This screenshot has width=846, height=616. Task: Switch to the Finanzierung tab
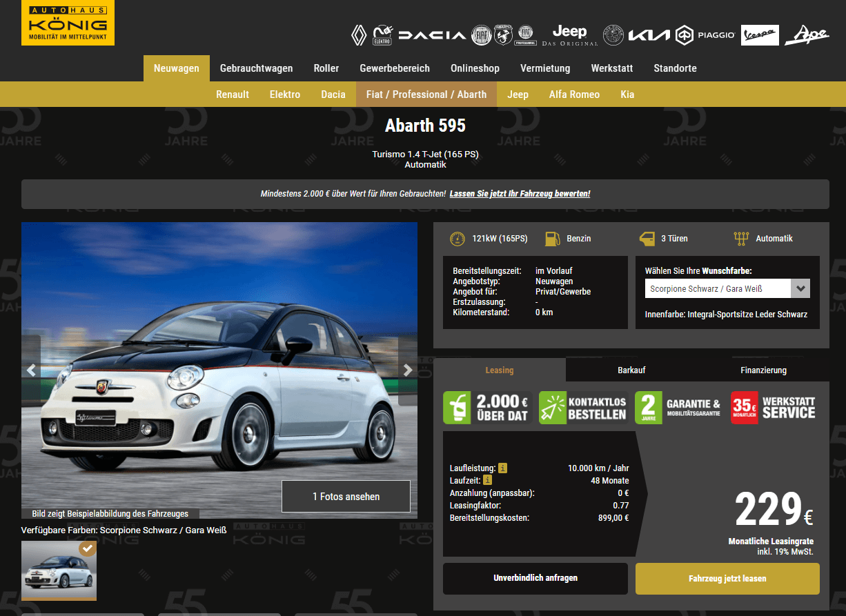click(x=763, y=370)
